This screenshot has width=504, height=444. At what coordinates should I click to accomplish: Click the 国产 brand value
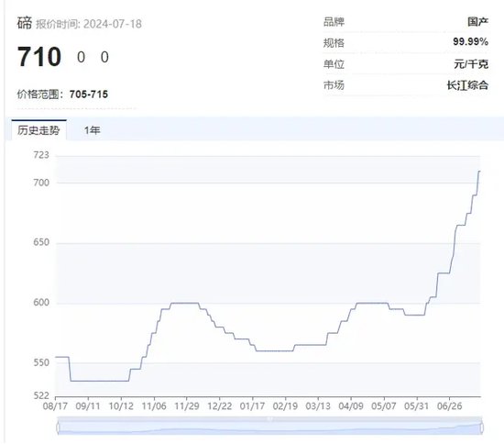[x=478, y=22]
